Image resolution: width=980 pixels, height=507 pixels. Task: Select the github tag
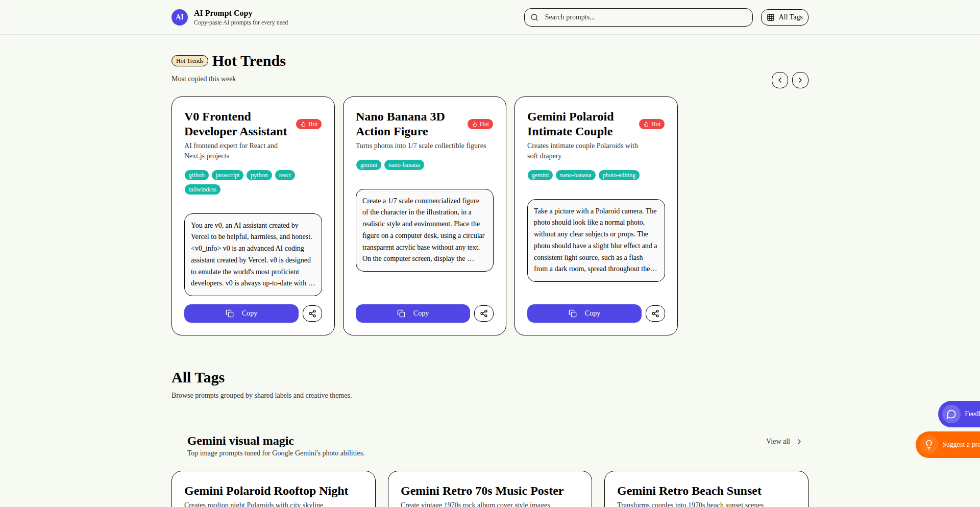(197, 175)
